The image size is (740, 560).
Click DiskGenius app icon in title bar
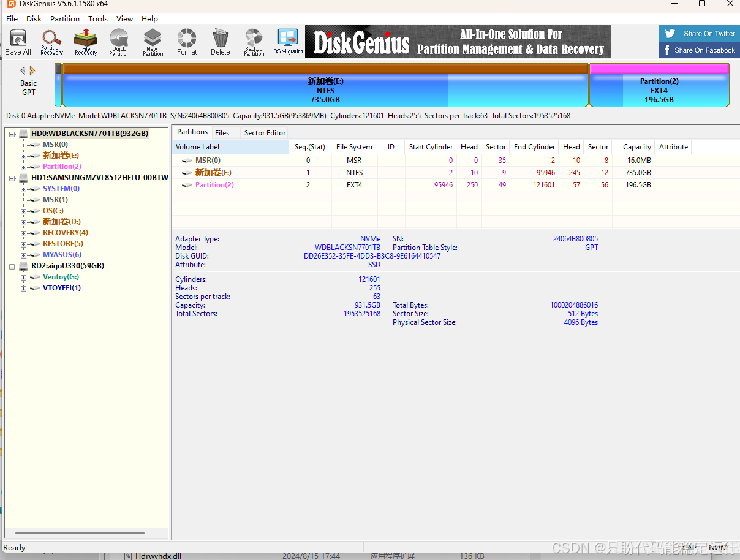tap(11, 4)
